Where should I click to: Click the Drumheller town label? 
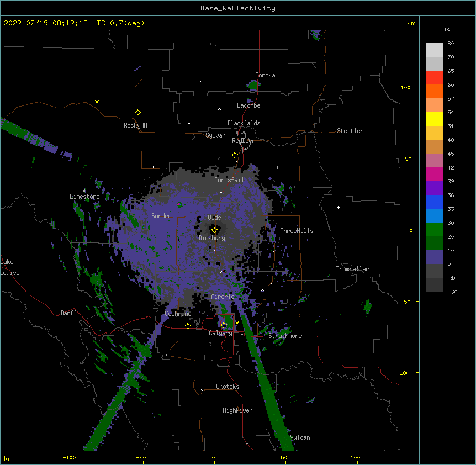tap(352, 269)
